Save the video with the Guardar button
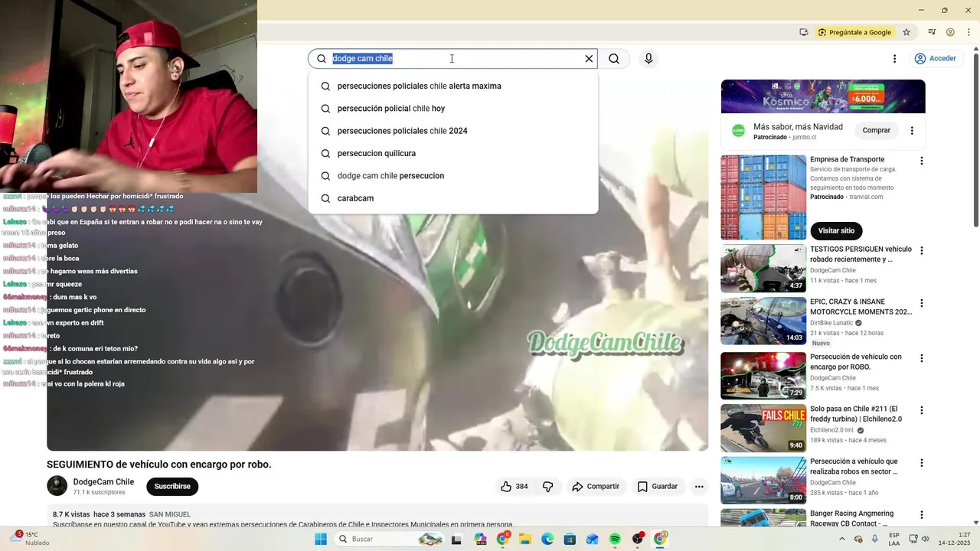 point(657,487)
